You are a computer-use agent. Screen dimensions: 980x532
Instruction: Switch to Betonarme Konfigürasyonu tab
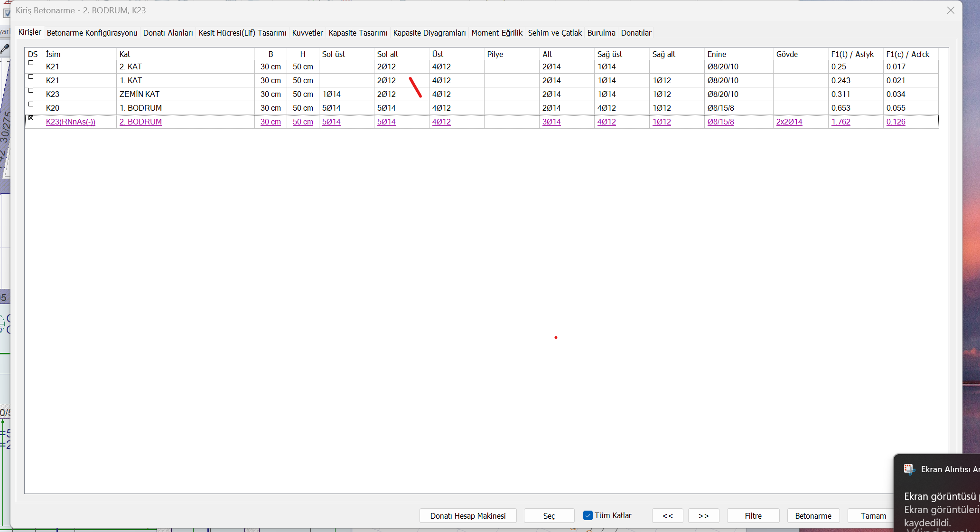[x=92, y=33]
